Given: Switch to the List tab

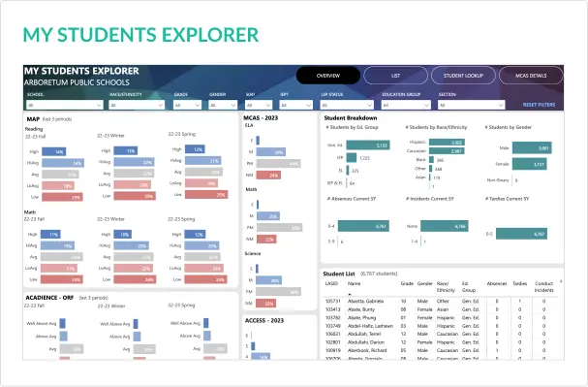Looking at the screenshot, I should click(395, 76).
